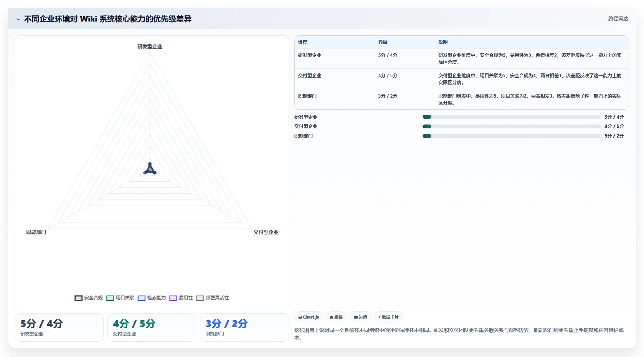This screenshot has height=357, width=644.
Task: Toggle the 部署灵活性 legend swatch
Action: pos(200,298)
